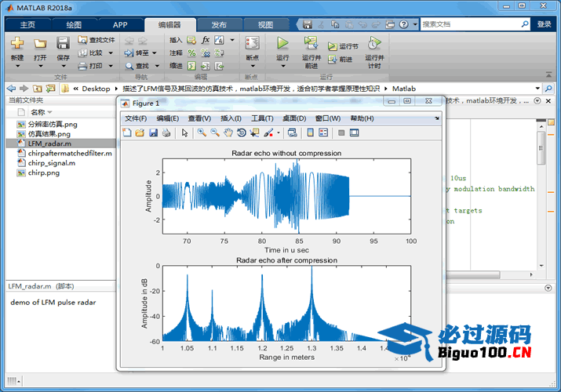Toggle Show Plot Tools and Dock Figure

click(354, 133)
